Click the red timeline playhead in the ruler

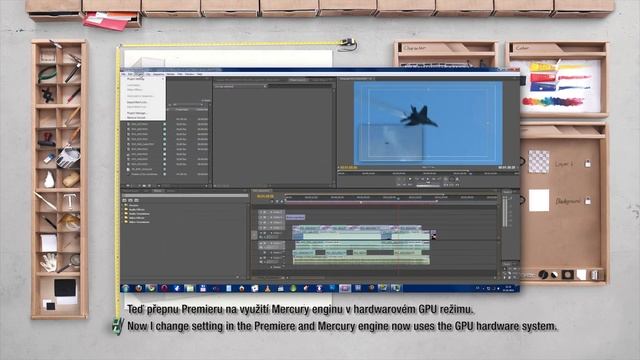[398, 198]
